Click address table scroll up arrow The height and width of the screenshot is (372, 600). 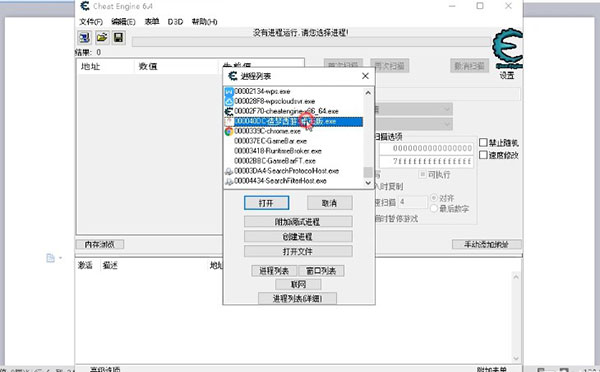tap(516, 277)
